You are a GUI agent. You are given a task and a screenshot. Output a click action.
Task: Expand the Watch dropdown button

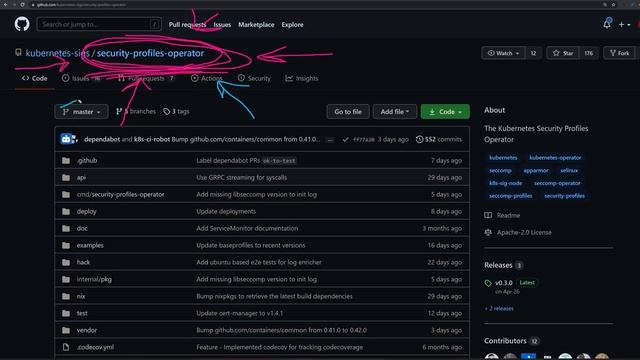[x=503, y=53]
